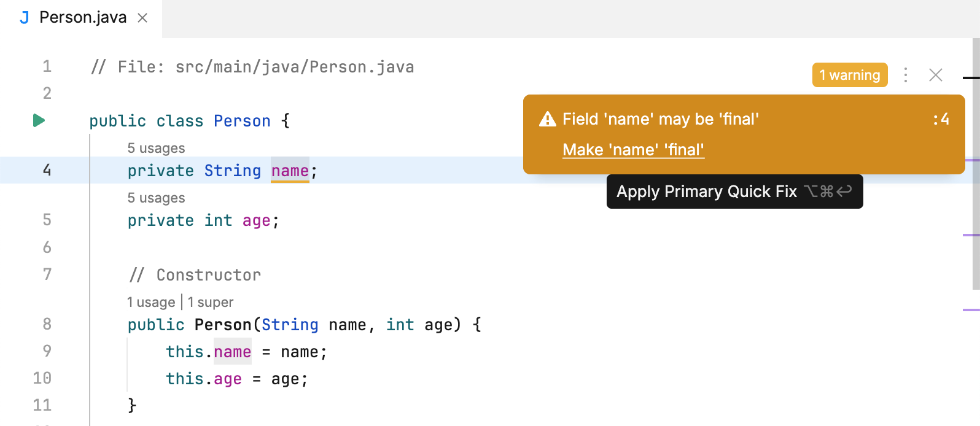Open the three-dot more options menu

coord(906,75)
